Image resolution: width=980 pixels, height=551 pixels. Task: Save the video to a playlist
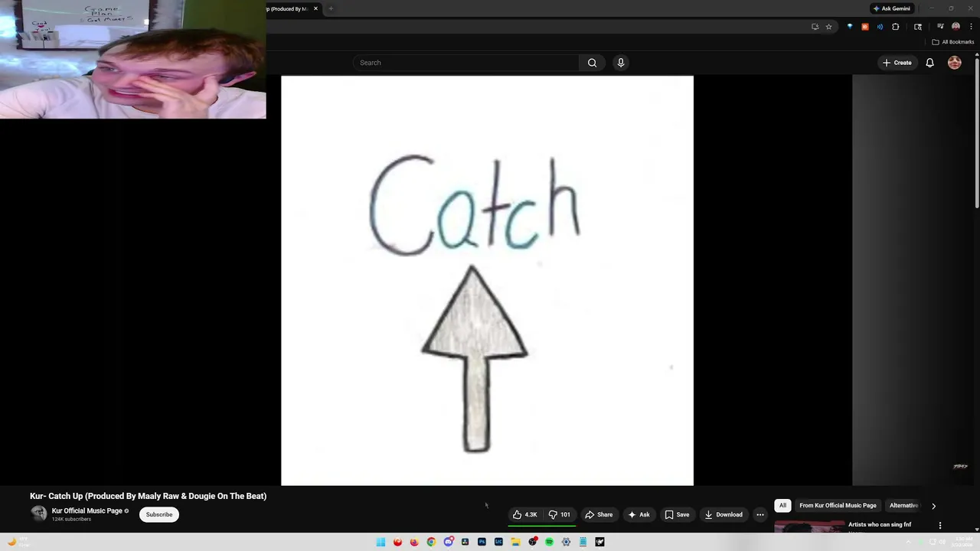pos(677,514)
